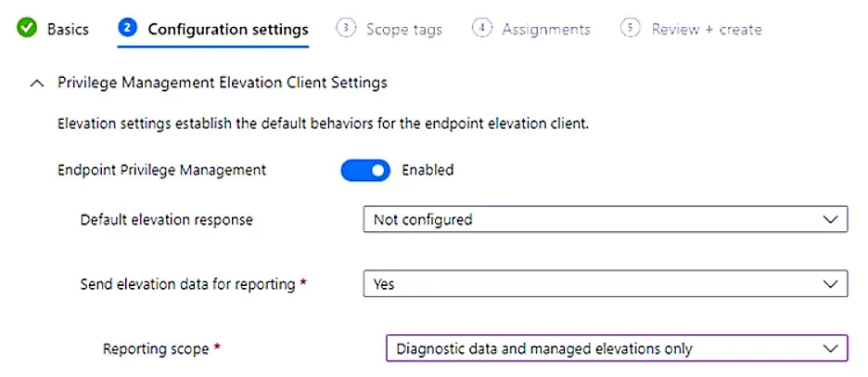Click the Enabled label next to the switch

[x=428, y=170]
